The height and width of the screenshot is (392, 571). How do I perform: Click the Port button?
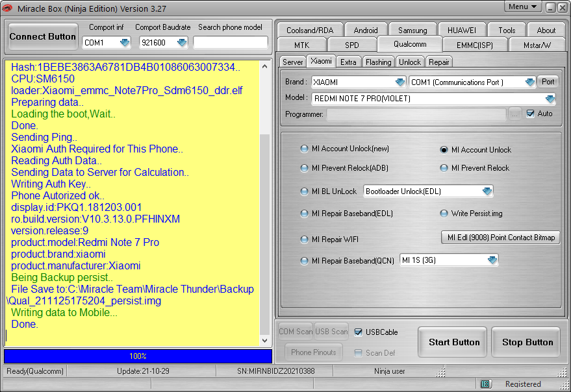point(548,82)
